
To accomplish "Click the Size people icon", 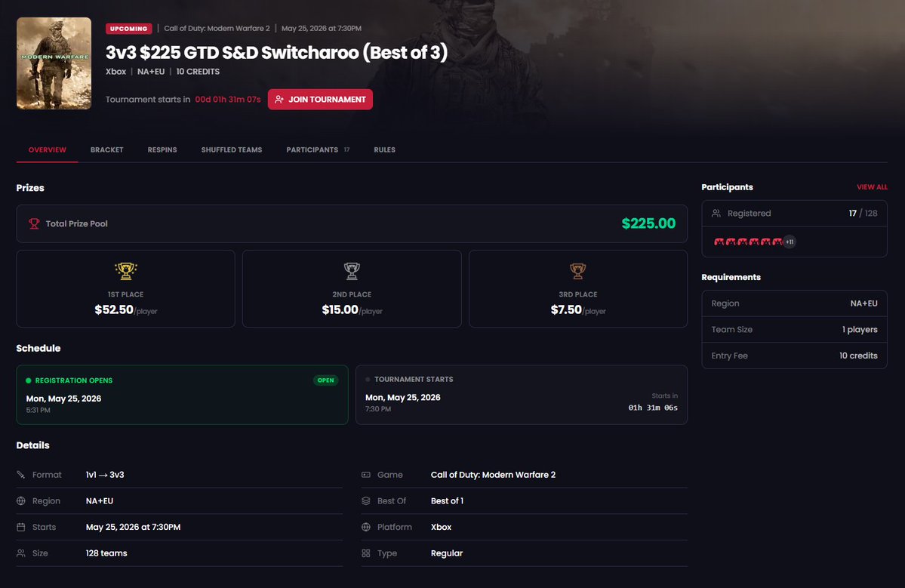I will pos(21,553).
